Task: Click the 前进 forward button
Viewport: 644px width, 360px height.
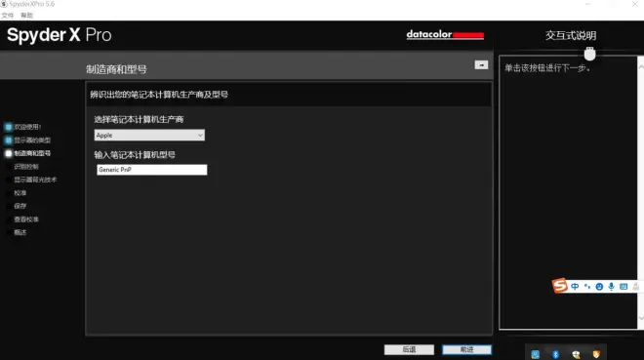Action: (466, 349)
